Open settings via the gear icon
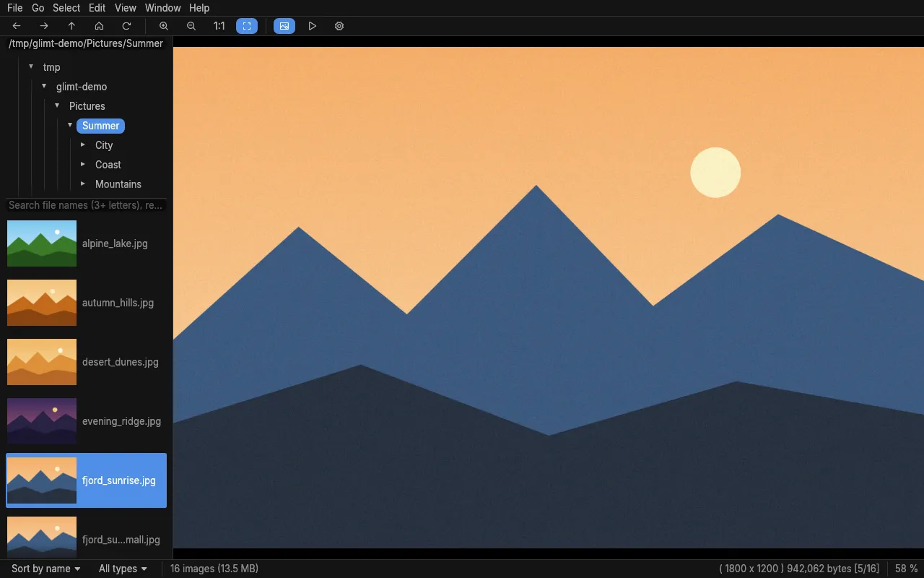The width and height of the screenshot is (924, 578). 339,26
